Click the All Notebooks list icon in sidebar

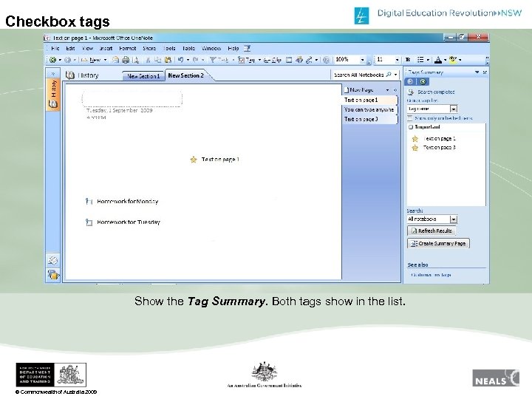coord(53,274)
